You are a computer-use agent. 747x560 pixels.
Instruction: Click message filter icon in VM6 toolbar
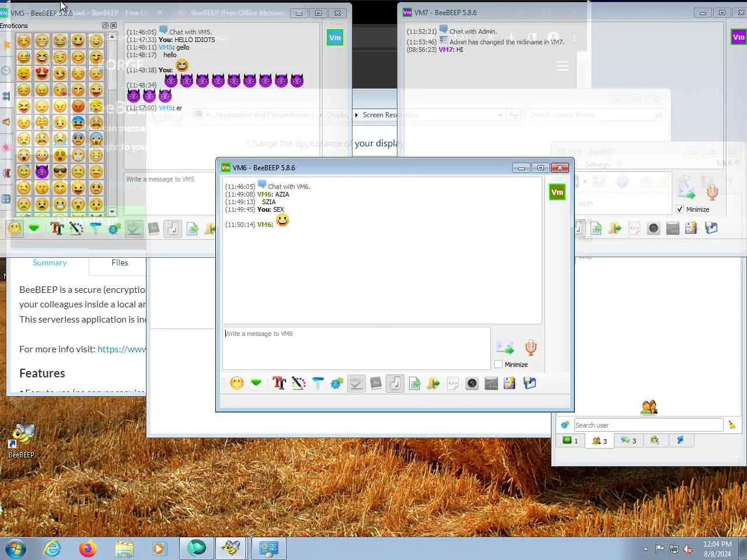tap(317, 383)
